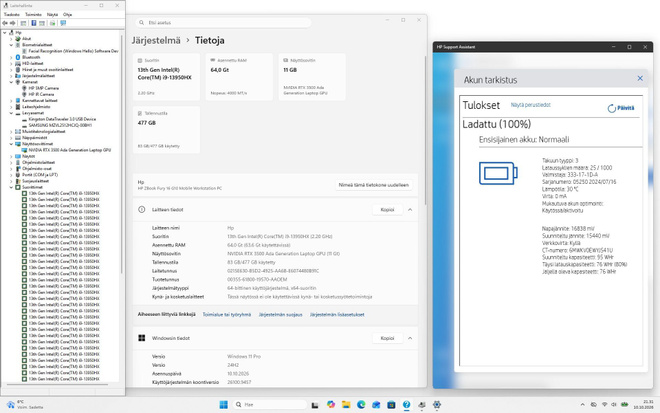The image size is (660, 413).
Task: Collapse the Windowsin tiedot section chevron
Action: (410, 338)
